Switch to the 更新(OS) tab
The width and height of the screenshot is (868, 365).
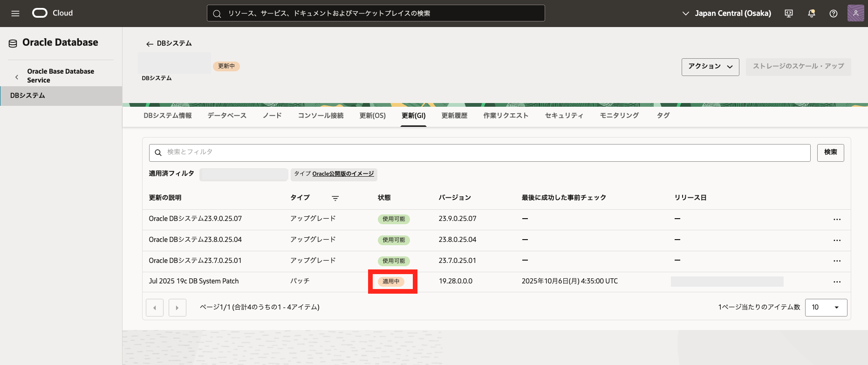(x=372, y=116)
